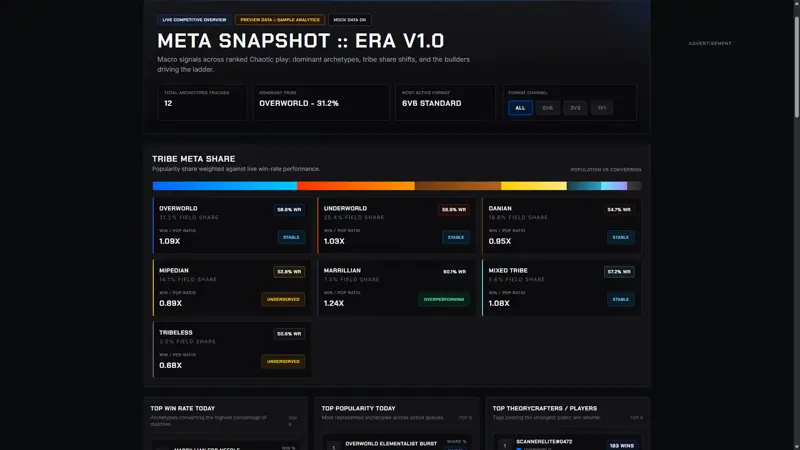The width and height of the screenshot is (800, 450).
Task: Click the 183 Wins badge
Action: (x=621, y=445)
